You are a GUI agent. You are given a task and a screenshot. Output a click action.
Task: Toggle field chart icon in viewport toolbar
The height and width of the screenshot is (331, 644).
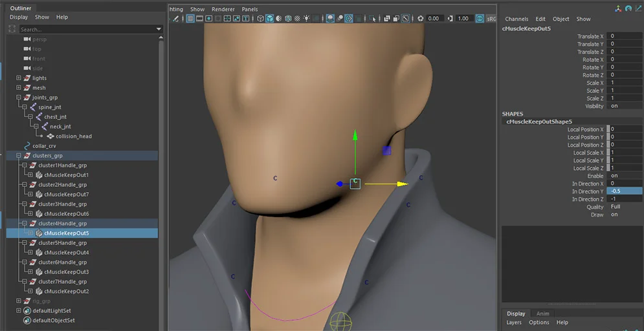[x=227, y=19]
